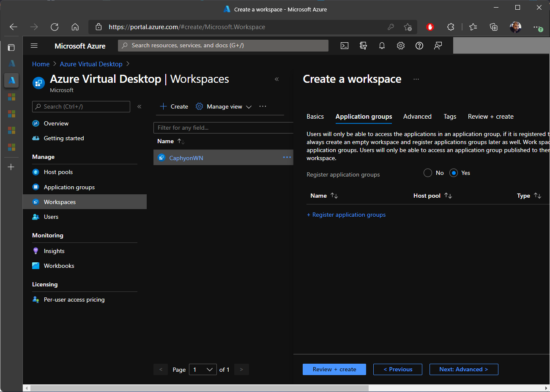Open the browser profile avatar
The width and height of the screenshot is (550, 392).
[x=515, y=27]
